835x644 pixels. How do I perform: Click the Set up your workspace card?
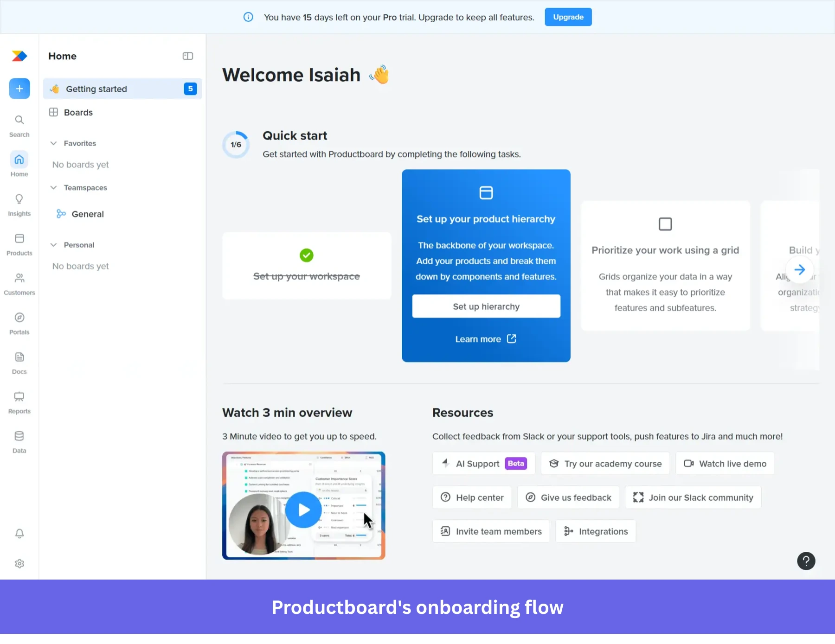coord(307,266)
